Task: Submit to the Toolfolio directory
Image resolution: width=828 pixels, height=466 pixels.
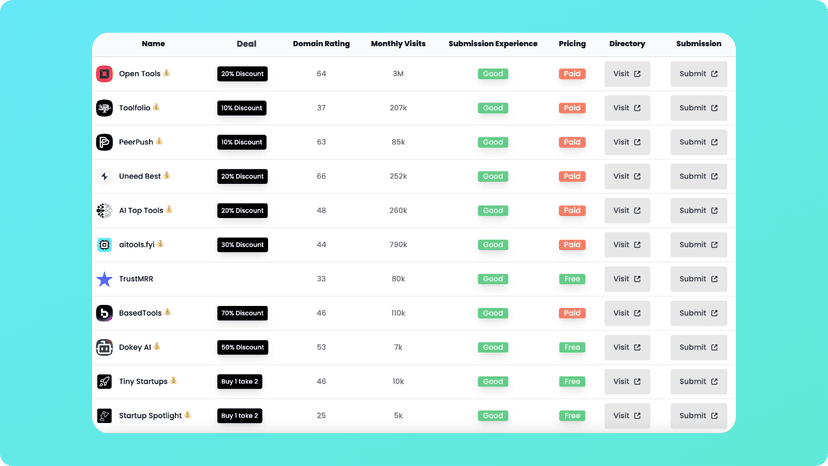Action: coord(699,108)
